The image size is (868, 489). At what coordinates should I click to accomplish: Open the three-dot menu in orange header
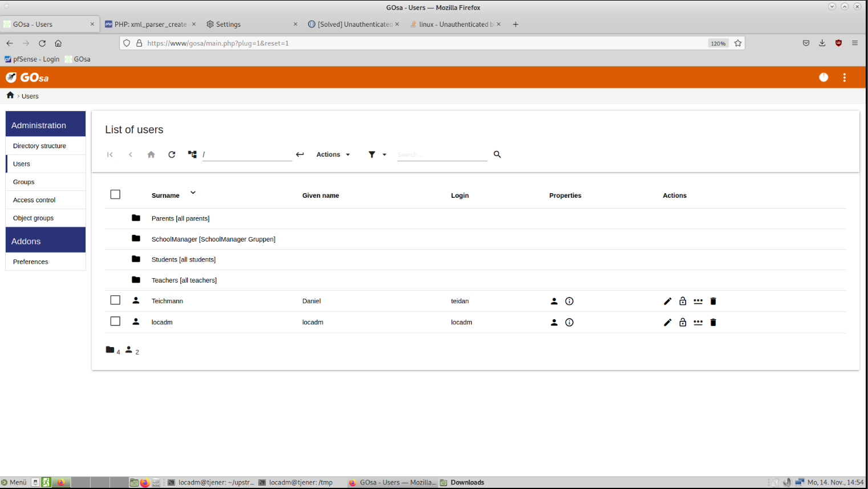click(845, 78)
